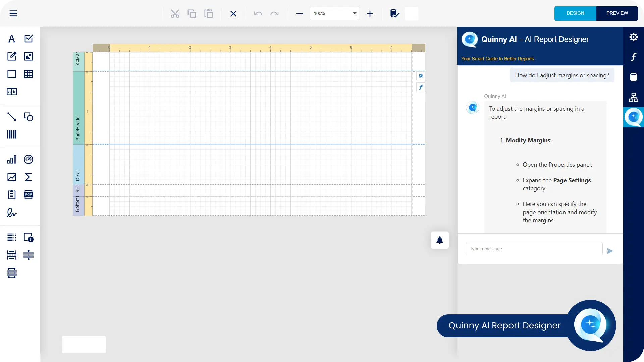The width and height of the screenshot is (644, 362).
Task: Switch to the DESIGN tab
Action: point(575,13)
